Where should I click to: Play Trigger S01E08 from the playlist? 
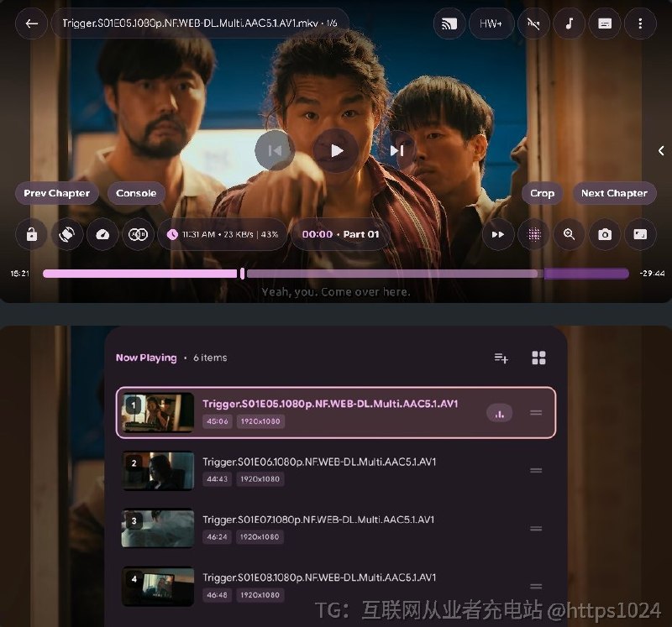336,586
